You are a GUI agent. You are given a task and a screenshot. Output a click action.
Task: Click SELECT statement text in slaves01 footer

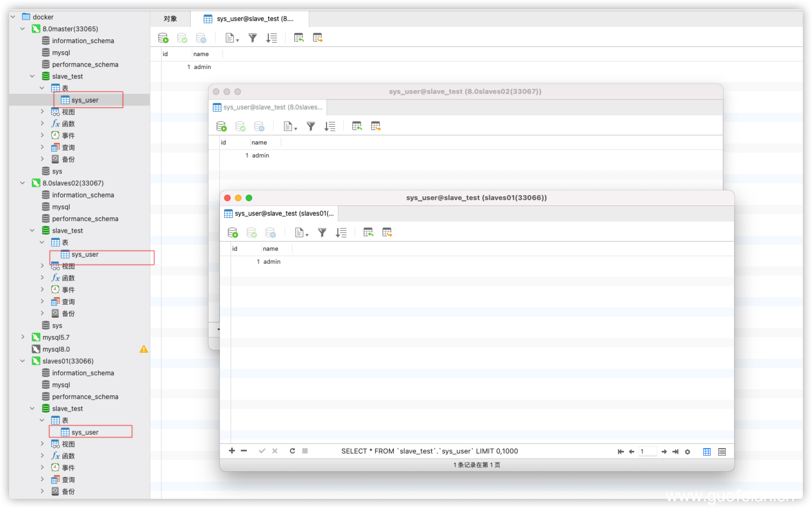[x=429, y=451]
